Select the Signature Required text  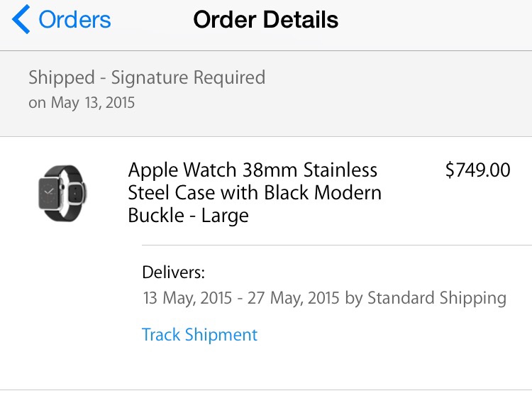[x=188, y=77]
